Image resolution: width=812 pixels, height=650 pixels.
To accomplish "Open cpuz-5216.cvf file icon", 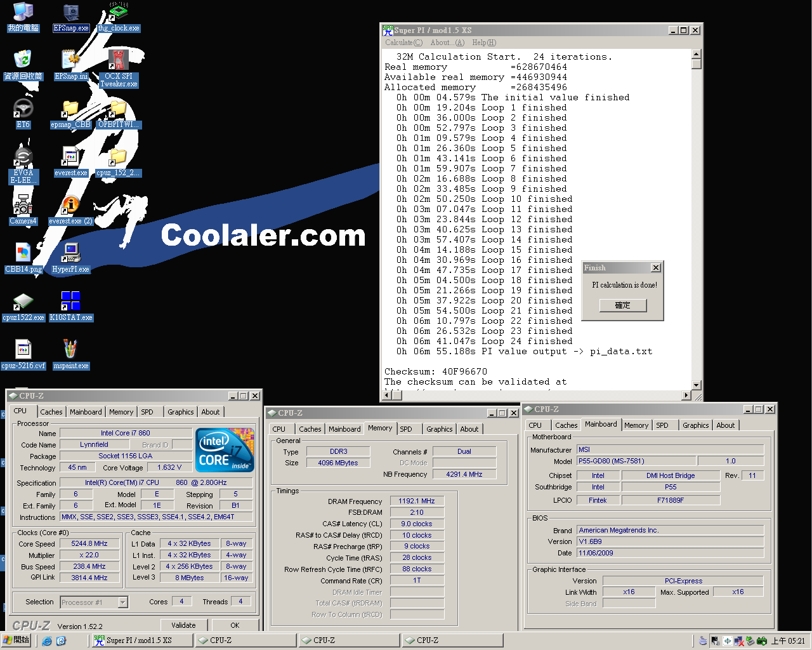I will click(x=23, y=355).
